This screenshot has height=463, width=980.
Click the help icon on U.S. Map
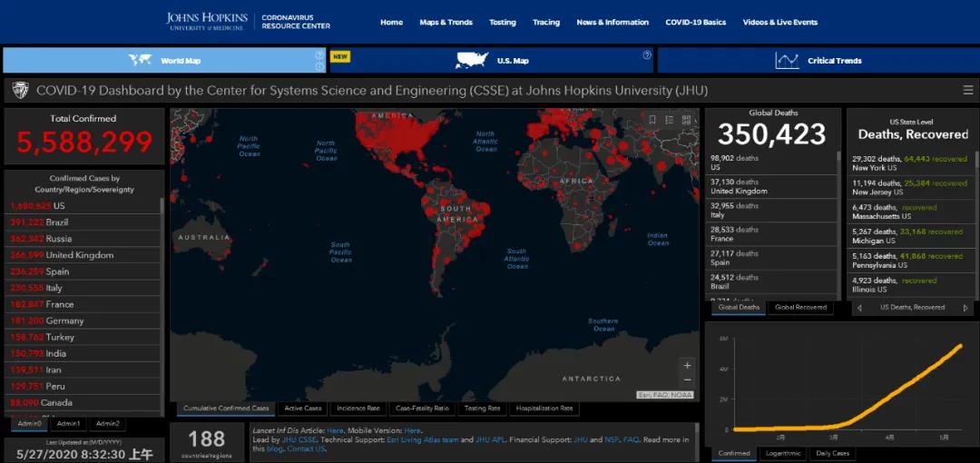(x=647, y=55)
